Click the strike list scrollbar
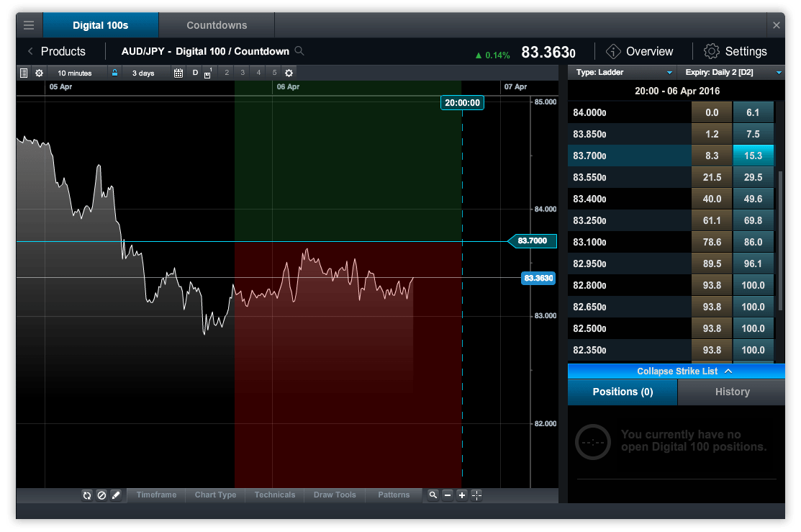Image resolution: width=801 pixels, height=532 pixels. [780, 240]
